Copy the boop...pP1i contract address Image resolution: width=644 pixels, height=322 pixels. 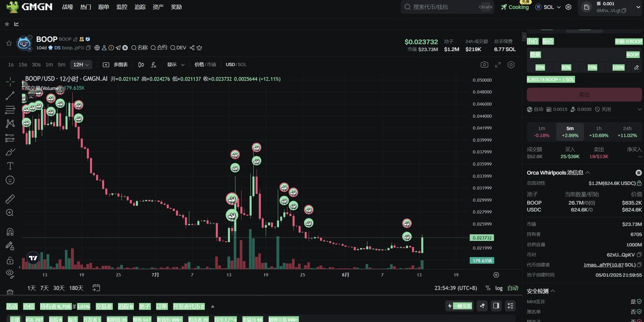point(89,48)
